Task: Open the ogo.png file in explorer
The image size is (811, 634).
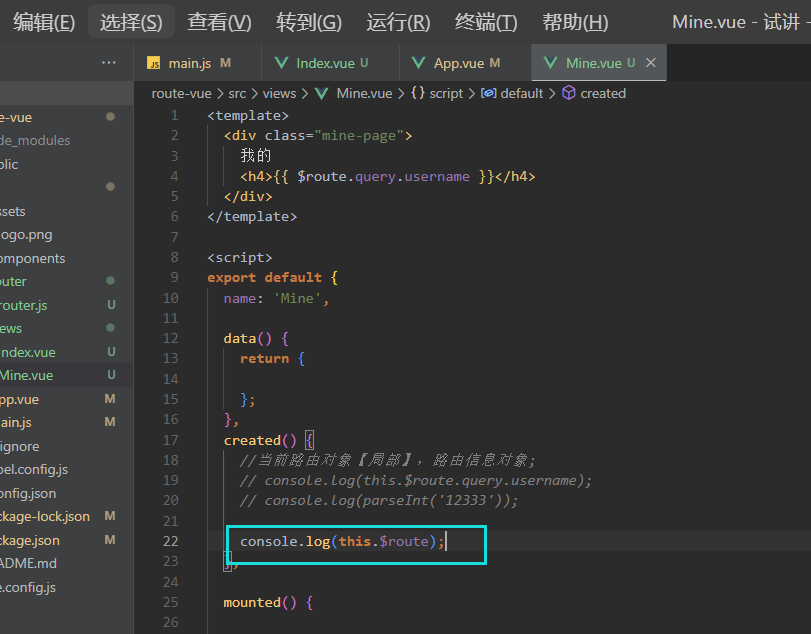Action: click(x=66, y=235)
